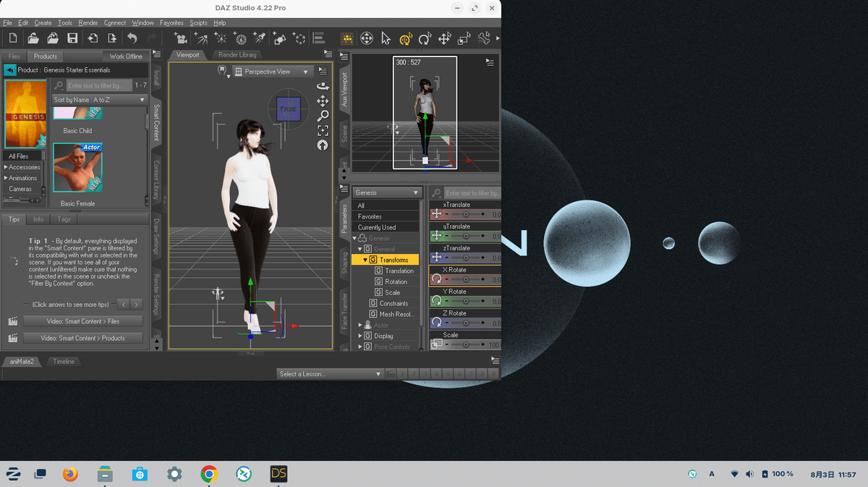The image size is (868, 487).
Task: Create a new camera from toolbar
Action: pyautogui.click(x=182, y=38)
